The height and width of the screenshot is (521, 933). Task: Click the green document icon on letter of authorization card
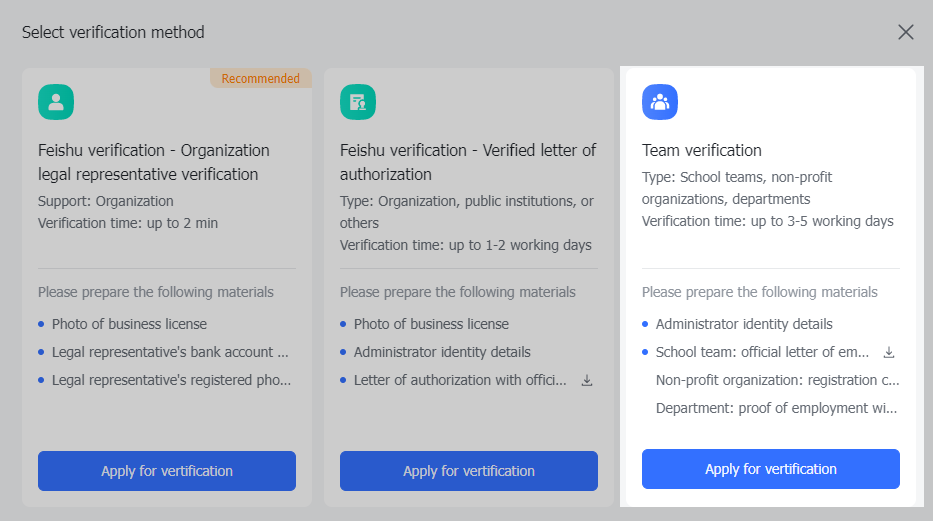coord(358,102)
